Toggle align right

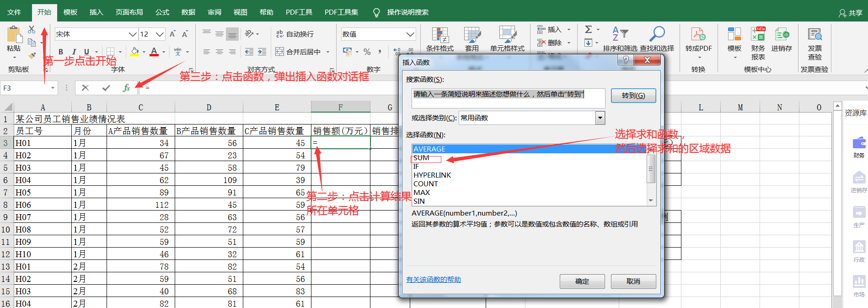coord(232,52)
